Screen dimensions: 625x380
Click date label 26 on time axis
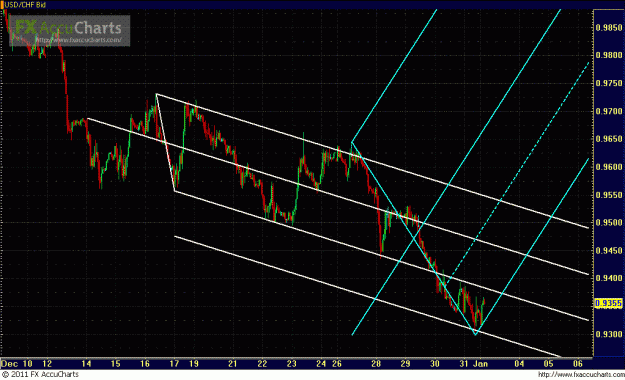pyautogui.click(x=337, y=364)
